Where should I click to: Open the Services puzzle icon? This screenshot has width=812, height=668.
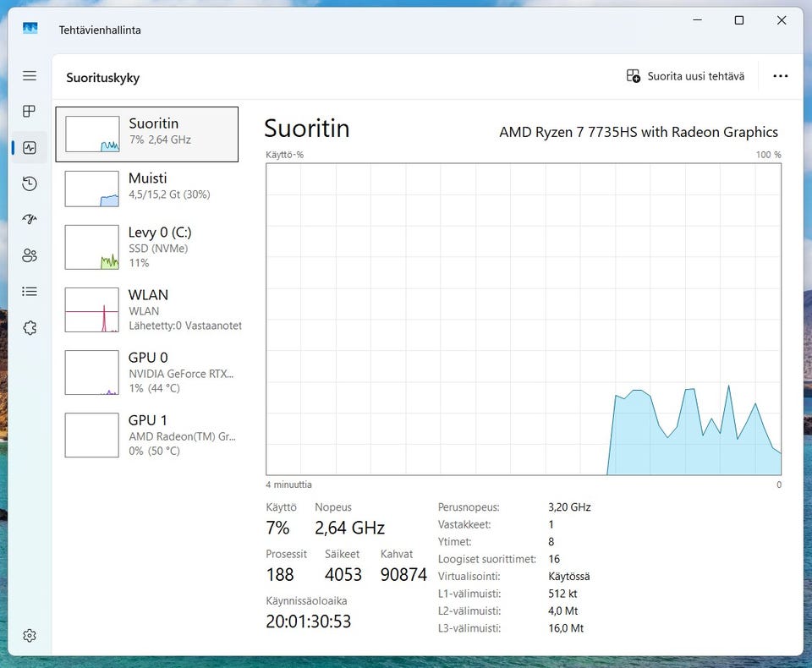coord(30,328)
